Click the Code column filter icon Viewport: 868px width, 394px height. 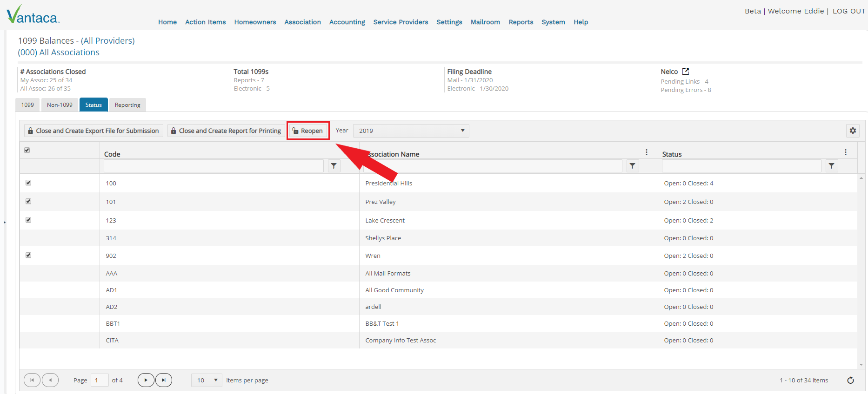[x=334, y=166]
